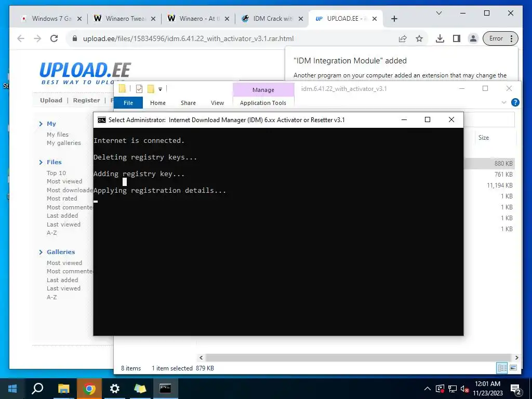Open Chrome downloads icon

[x=440, y=38]
